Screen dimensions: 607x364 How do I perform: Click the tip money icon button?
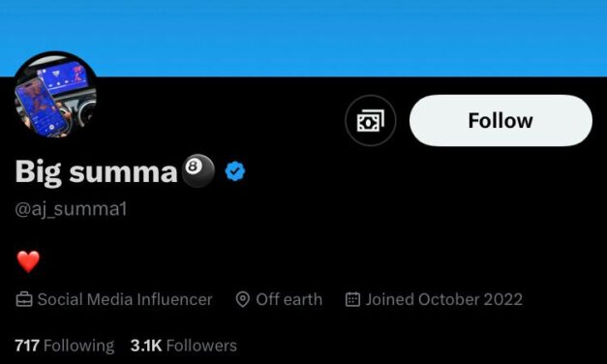371,120
